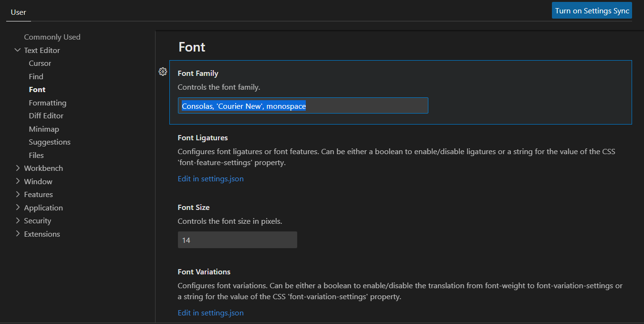
Task: Select Formatting under Text Editor
Action: [47, 103]
